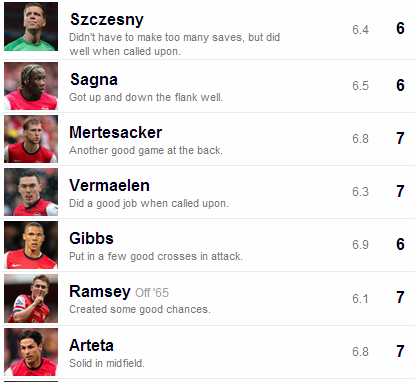The image size is (415, 382).
Task: Click the Vermaelen player name
Action: [109, 185]
